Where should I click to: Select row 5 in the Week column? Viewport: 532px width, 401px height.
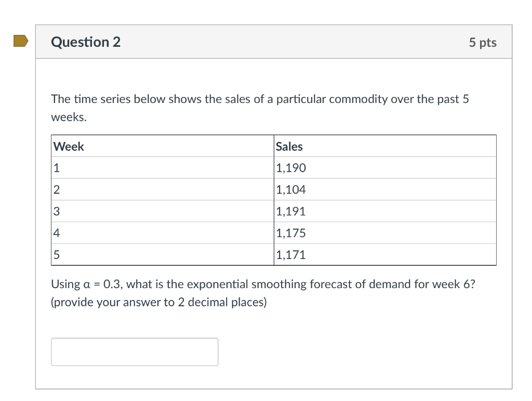coord(55,254)
